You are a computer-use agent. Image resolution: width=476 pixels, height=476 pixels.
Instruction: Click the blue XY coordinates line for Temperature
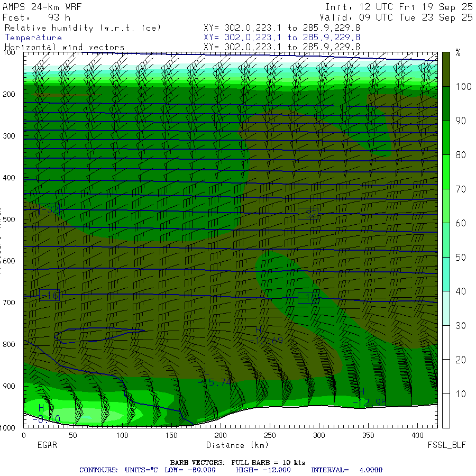click(x=282, y=38)
